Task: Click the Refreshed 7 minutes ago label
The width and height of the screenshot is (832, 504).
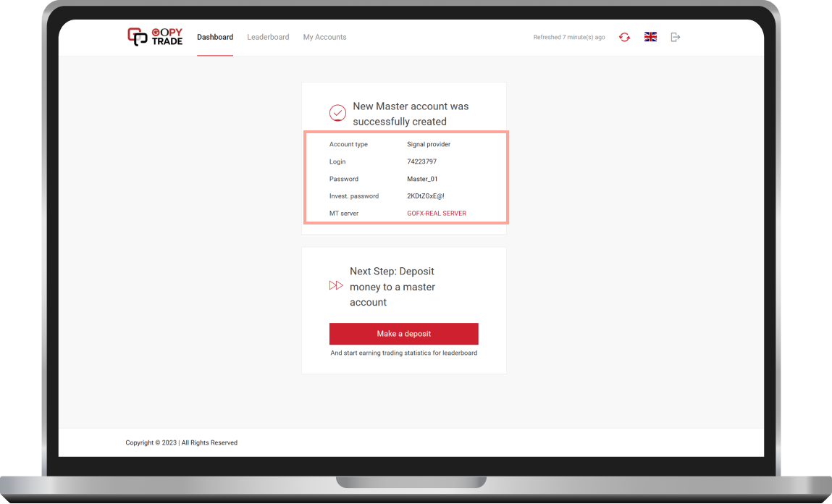Action: pyautogui.click(x=569, y=37)
